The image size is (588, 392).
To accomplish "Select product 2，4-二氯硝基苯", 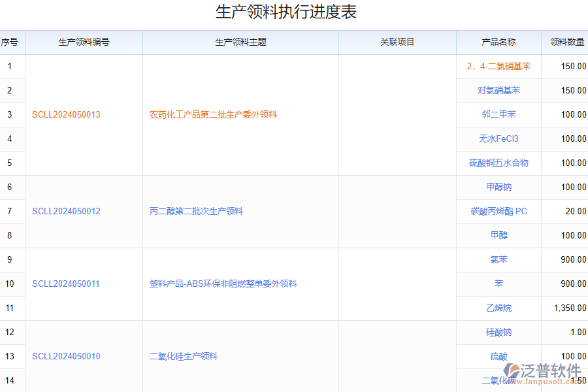I will tap(498, 67).
